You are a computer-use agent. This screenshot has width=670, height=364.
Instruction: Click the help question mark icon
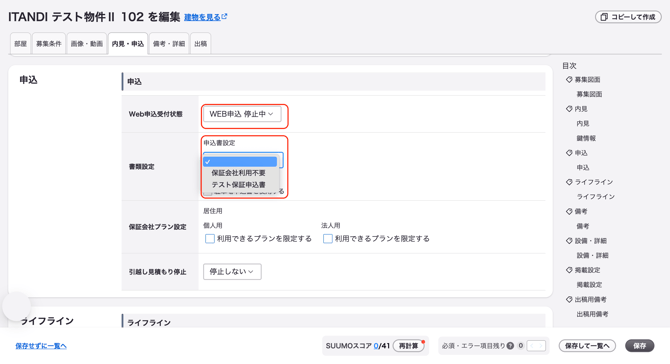click(510, 346)
